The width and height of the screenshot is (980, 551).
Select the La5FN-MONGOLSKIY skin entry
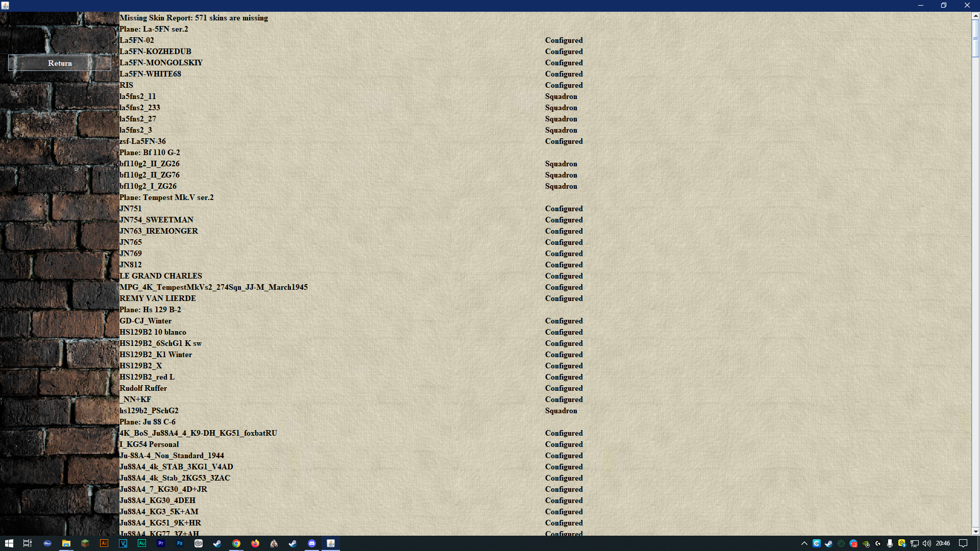[x=161, y=63]
